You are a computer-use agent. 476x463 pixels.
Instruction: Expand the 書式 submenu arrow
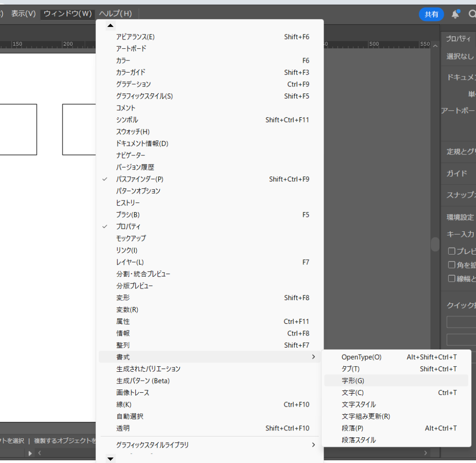(313, 357)
